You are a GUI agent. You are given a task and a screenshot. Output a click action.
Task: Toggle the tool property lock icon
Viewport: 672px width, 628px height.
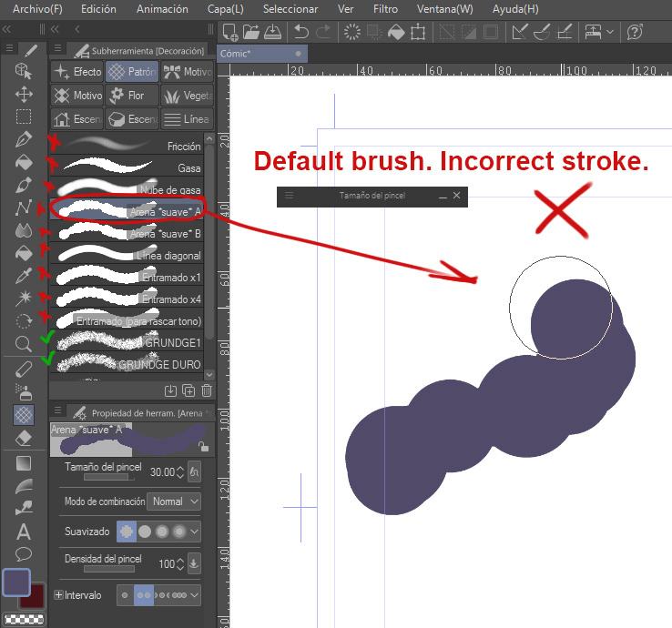204,447
